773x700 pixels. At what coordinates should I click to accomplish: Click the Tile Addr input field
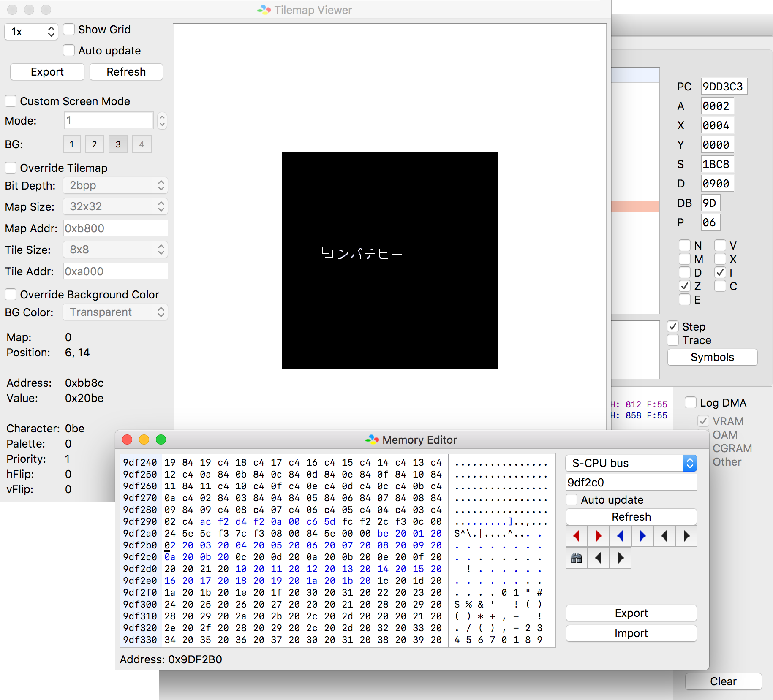coord(116,271)
